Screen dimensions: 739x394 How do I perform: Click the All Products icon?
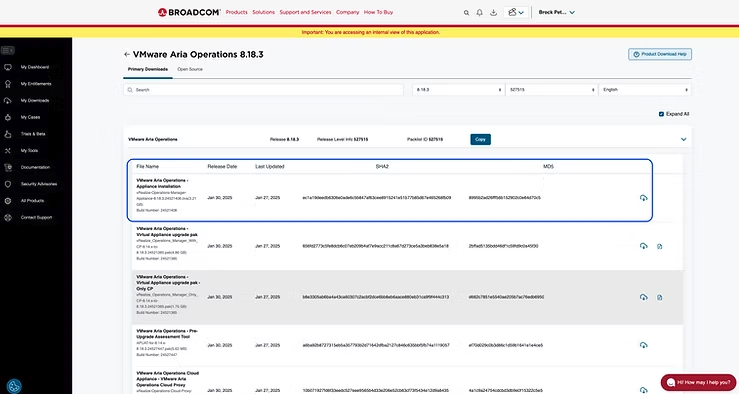tap(8, 201)
